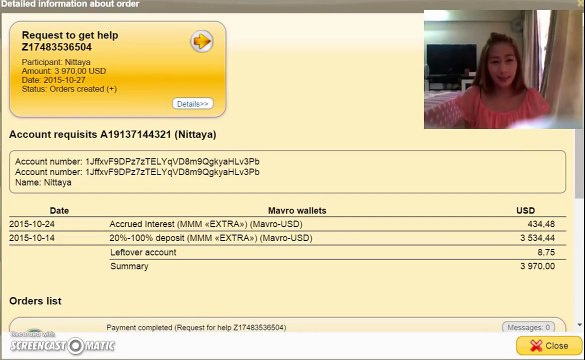
Task: Click the 2015-10-24 date cell
Action: pos(32,224)
